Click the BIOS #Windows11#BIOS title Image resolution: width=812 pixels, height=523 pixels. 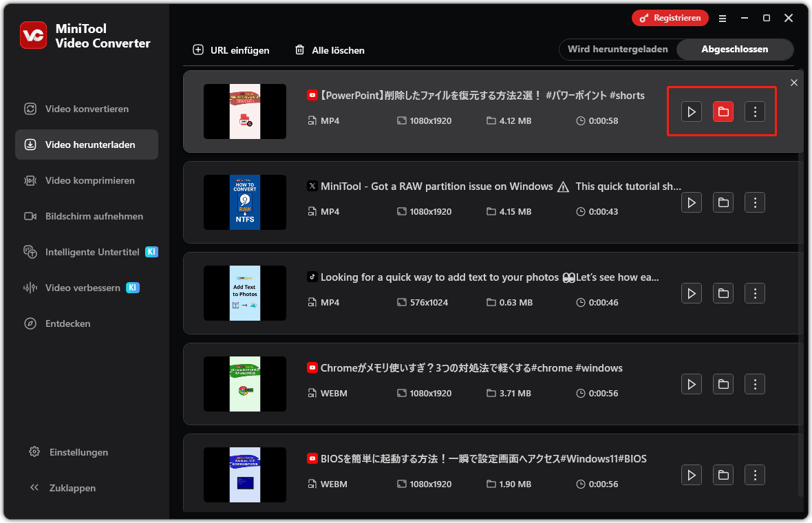[x=483, y=459]
